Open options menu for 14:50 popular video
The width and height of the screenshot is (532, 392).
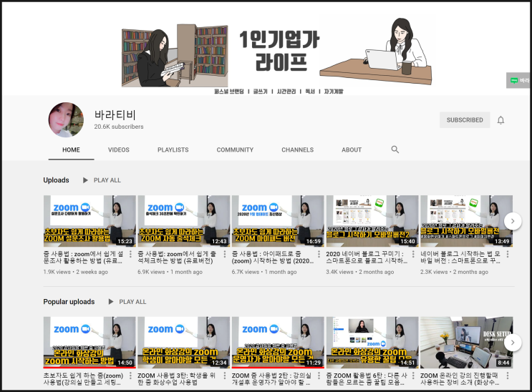click(130, 376)
